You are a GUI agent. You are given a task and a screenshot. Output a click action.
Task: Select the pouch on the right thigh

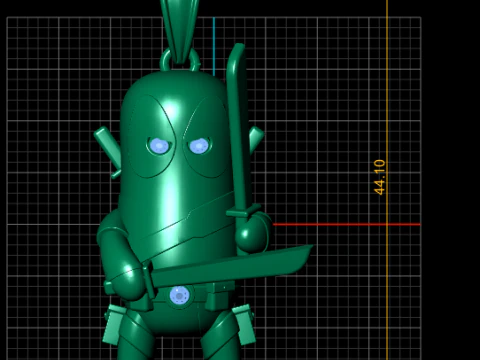pos(244,324)
